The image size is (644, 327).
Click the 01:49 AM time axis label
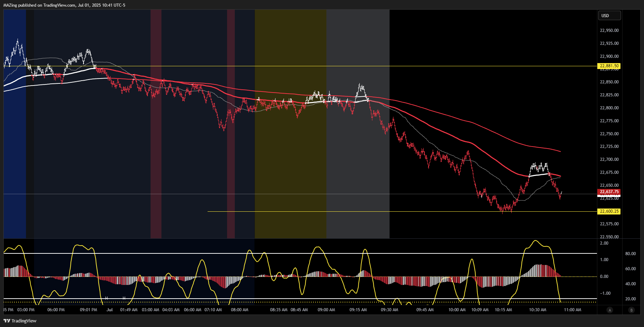(x=129, y=310)
